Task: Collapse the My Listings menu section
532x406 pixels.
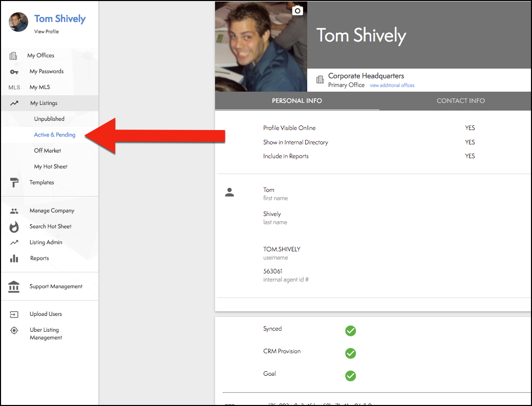Action: tap(44, 103)
